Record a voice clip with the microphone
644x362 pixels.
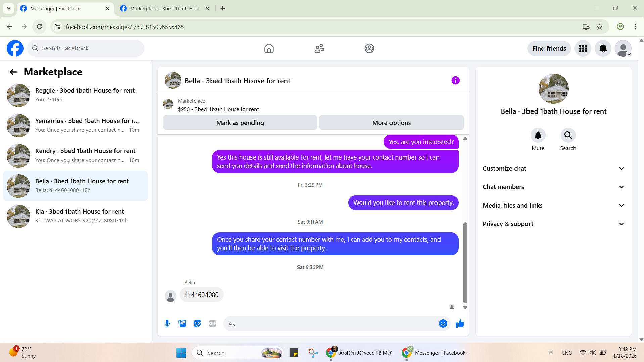click(167, 324)
